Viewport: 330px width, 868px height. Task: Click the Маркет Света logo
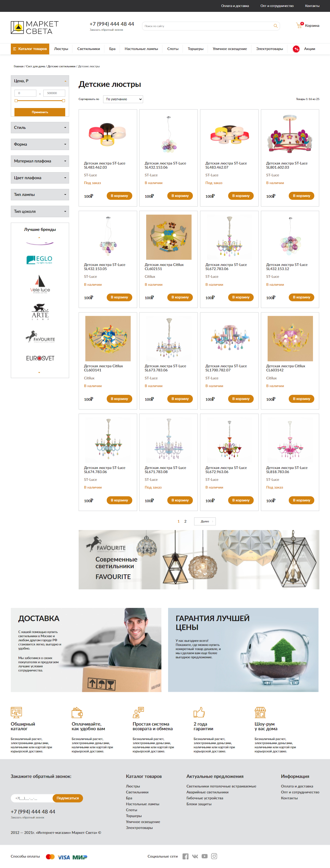pos(35,27)
